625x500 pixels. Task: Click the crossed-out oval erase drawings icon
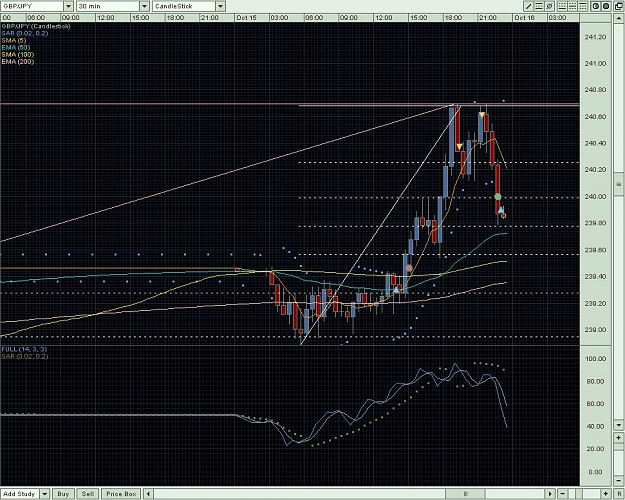(550, 6)
